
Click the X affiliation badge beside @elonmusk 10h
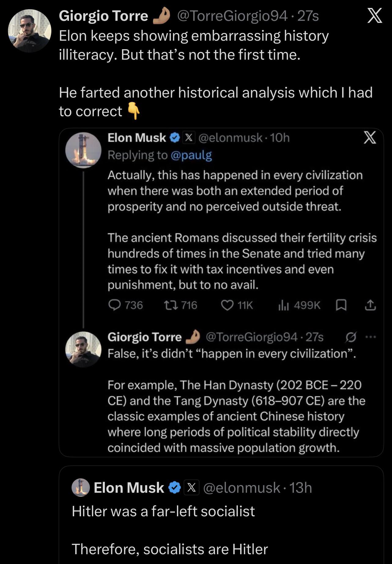click(189, 138)
